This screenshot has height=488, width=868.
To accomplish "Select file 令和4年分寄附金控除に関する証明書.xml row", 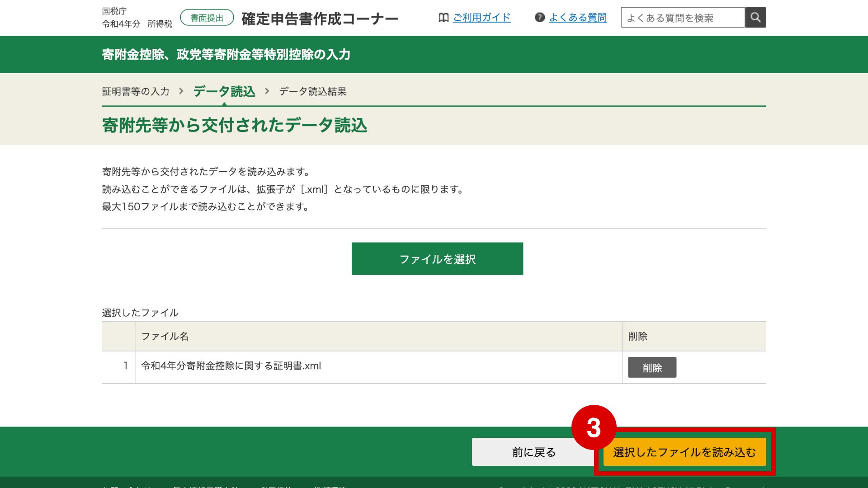I will pos(231,366).
